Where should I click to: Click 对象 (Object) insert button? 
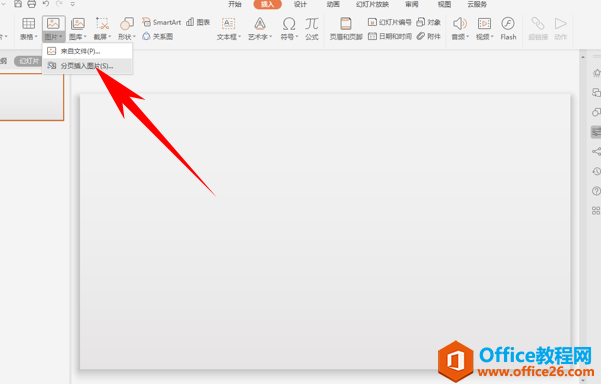pyautogui.click(x=429, y=22)
